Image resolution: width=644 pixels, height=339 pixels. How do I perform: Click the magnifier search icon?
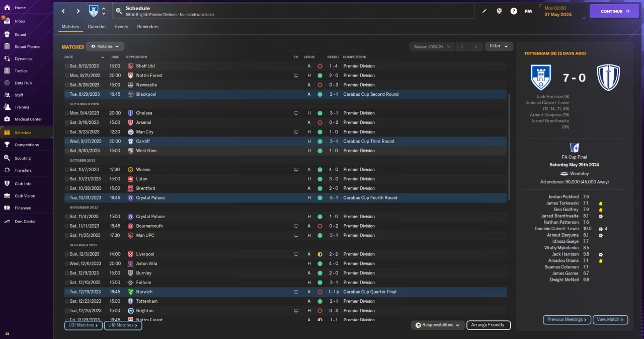tap(118, 11)
